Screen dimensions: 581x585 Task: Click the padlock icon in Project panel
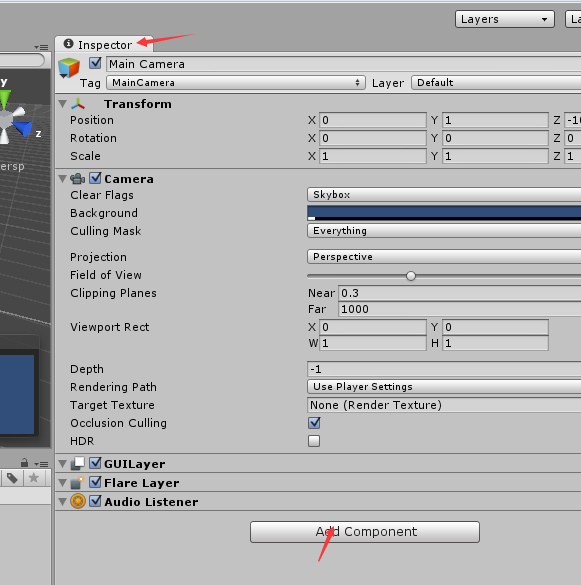click(24, 463)
